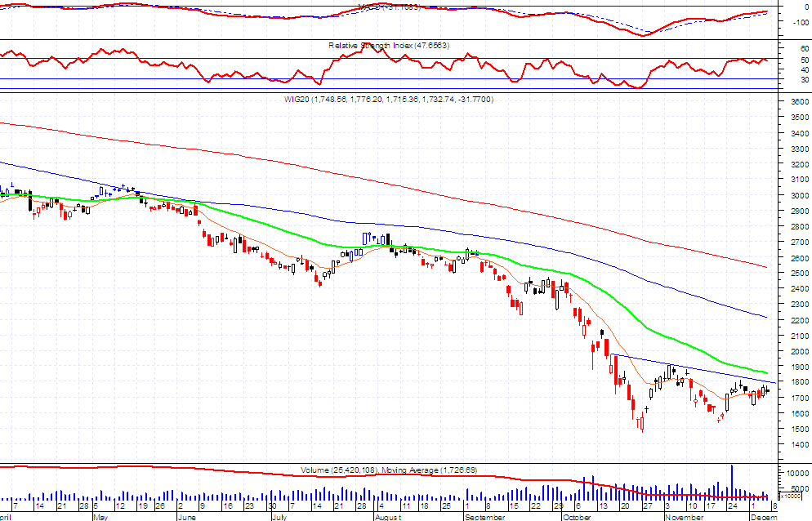Screen dimensions: 812x521
Task: Choose the 2200 price axis value
Action: (800, 320)
